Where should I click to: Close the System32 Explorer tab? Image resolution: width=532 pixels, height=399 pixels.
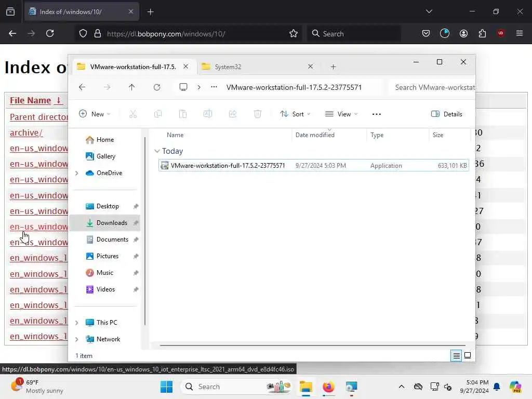(310, 66)
